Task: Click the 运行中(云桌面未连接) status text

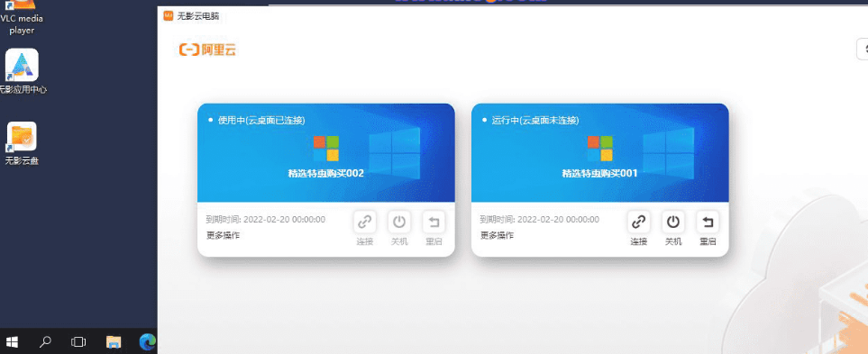Action: coord(535,120)
